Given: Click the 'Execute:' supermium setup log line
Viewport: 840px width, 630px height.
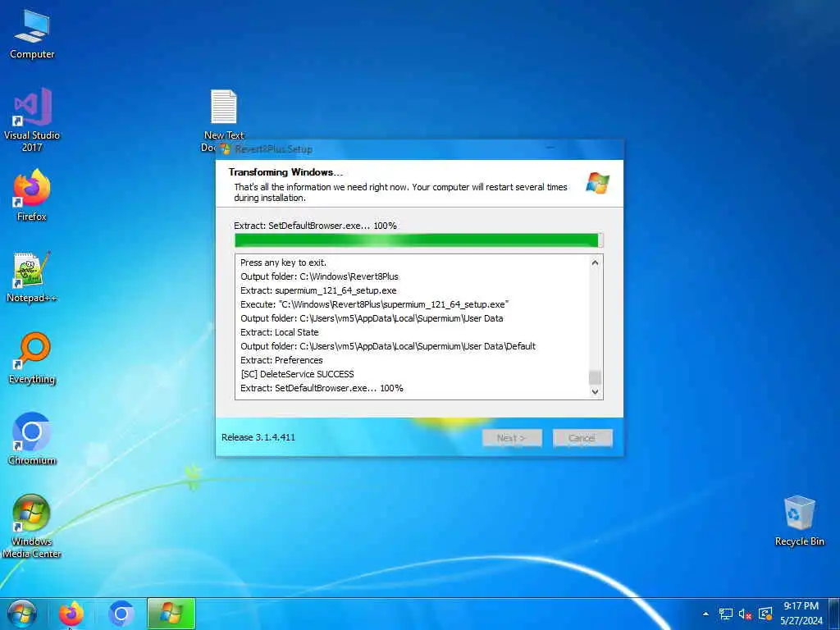Looking at the screenshot, I should pyautogui.click(x=374, y=304).
